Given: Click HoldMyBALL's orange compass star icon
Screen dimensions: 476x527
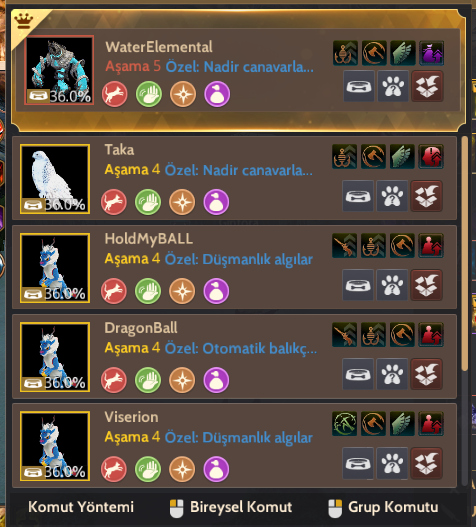Looking at the screenshot, I should (182, 291).
